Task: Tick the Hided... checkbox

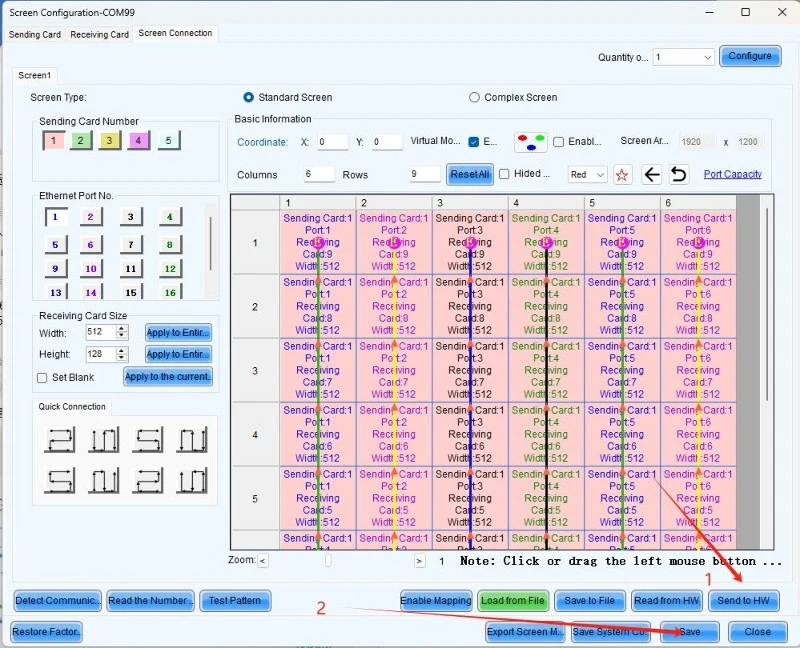Action: pos(504,174)
